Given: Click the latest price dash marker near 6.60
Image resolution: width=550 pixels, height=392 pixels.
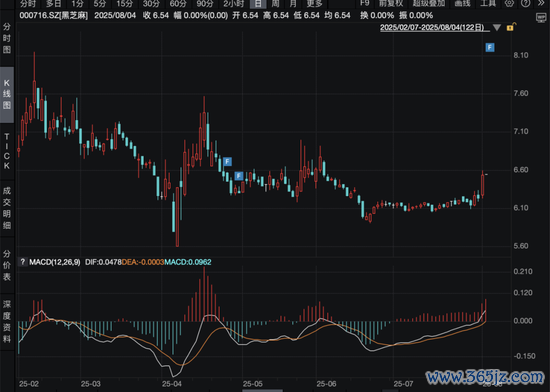Looking at the screenshot, I should tap(486, 174).
